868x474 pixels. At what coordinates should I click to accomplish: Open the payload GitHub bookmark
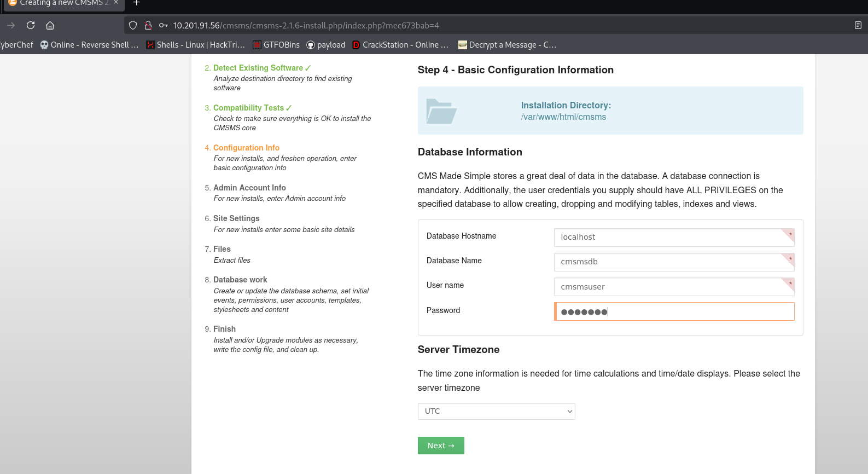pyautogui.click(x=326, y=45)
